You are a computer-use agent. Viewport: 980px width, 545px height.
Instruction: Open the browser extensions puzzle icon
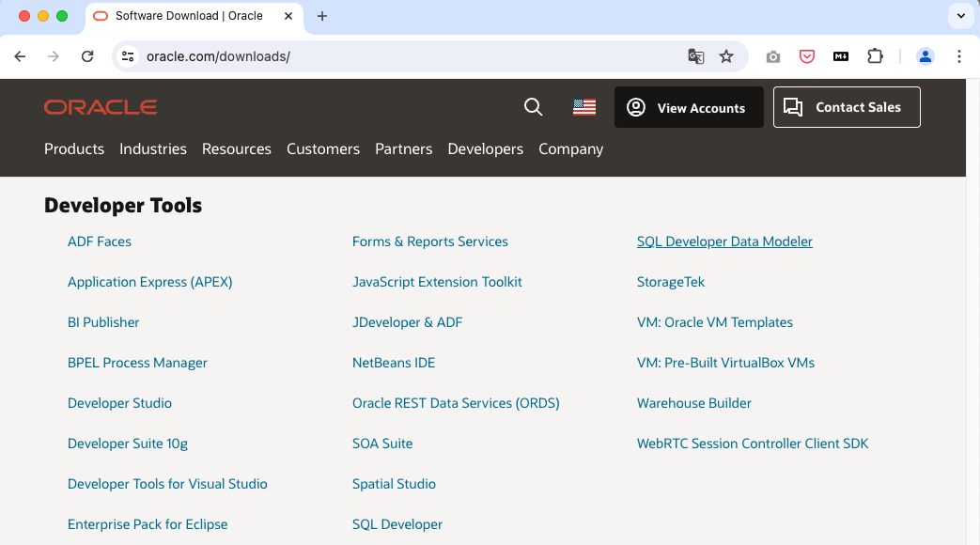coord(875,56)
